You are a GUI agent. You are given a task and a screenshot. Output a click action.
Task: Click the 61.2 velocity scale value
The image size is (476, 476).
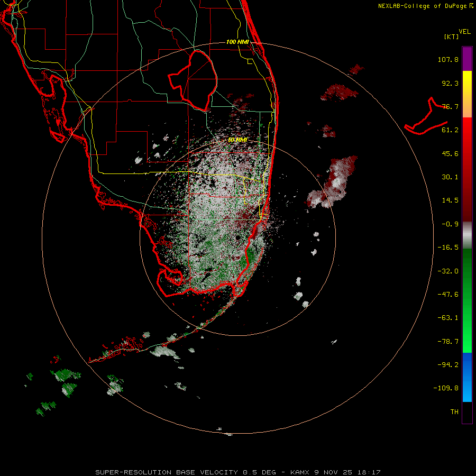(450, 130)
